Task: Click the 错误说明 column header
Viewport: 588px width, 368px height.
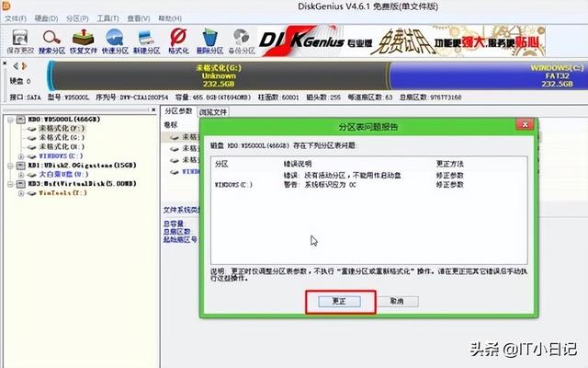Action: pyautogui.click(x=298, y=164)
